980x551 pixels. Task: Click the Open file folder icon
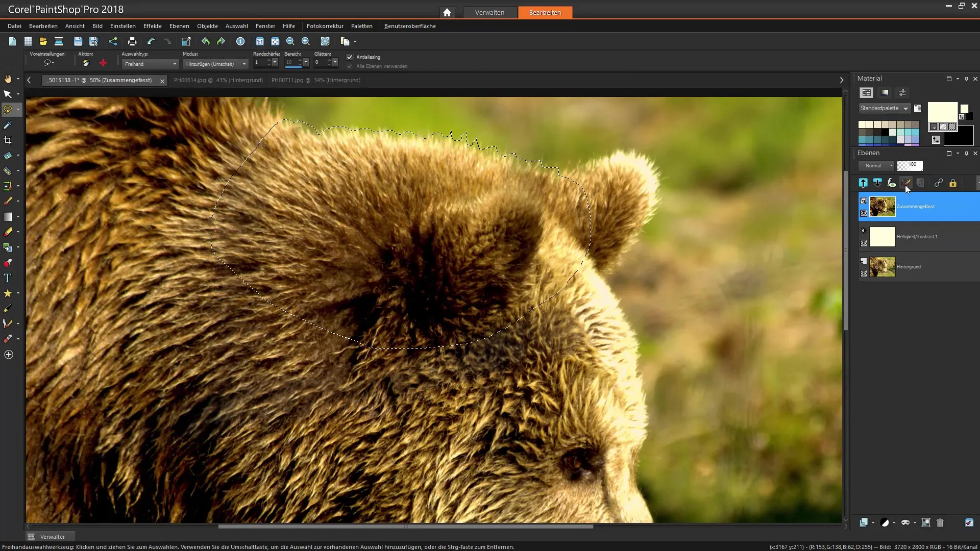(x=43, y=41)
